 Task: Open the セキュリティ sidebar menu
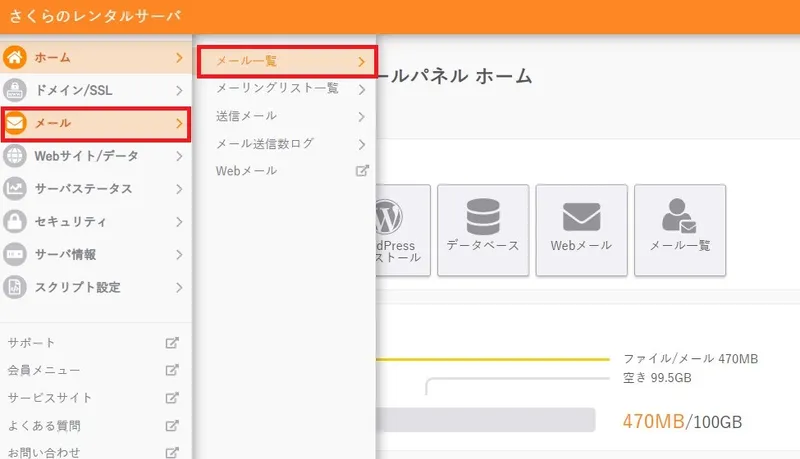click(x=96, y=221)
